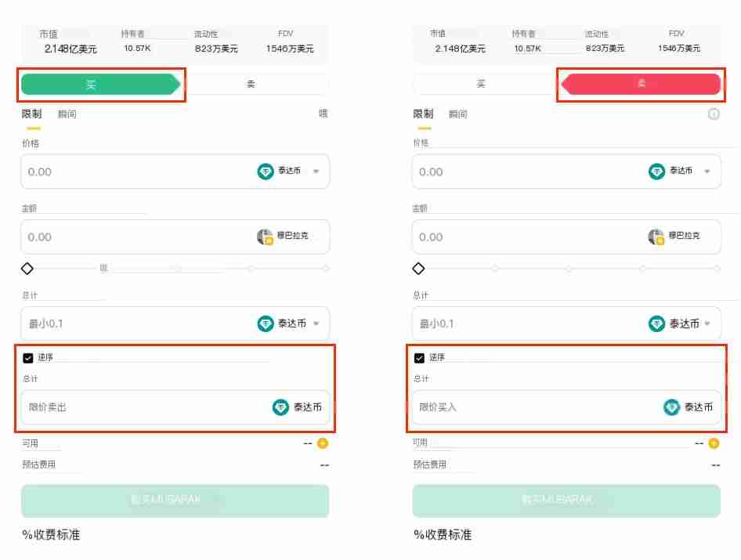Click the 购买MUBARAK button
This screenshot has width=741, height=560.
175,501
